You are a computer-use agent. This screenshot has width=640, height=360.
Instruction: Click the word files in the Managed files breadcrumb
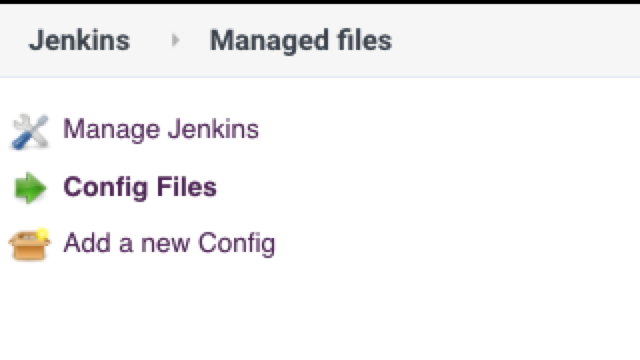click(x=364, y=40)
